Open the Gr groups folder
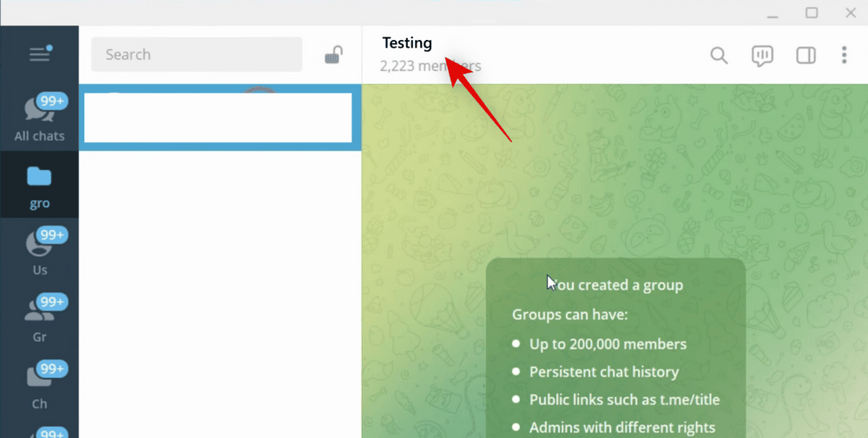 [x=39, y=318]
